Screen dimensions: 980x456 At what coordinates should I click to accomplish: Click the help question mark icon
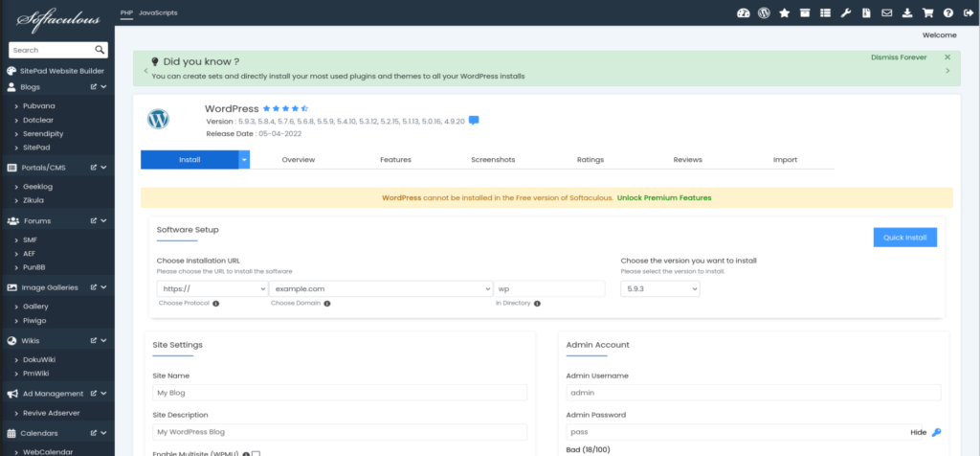[947, 13]
